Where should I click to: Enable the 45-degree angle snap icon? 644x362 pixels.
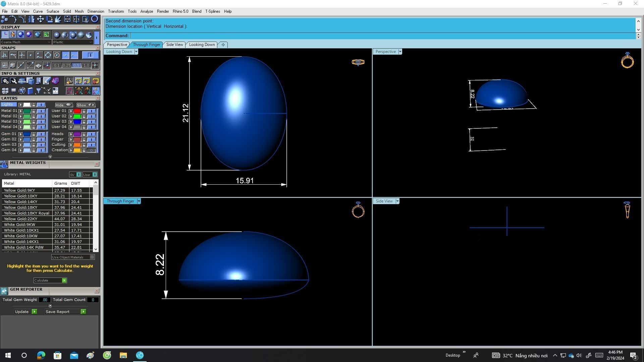(30, 65)
